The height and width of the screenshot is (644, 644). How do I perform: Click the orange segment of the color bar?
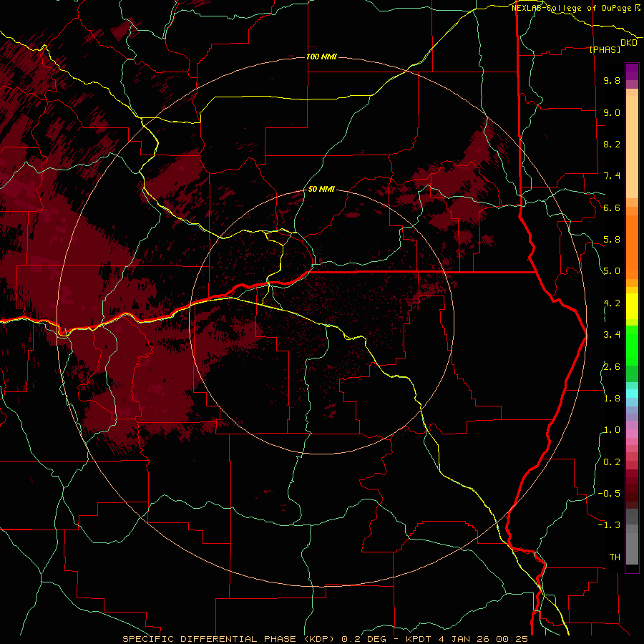(x=632, y=246)
